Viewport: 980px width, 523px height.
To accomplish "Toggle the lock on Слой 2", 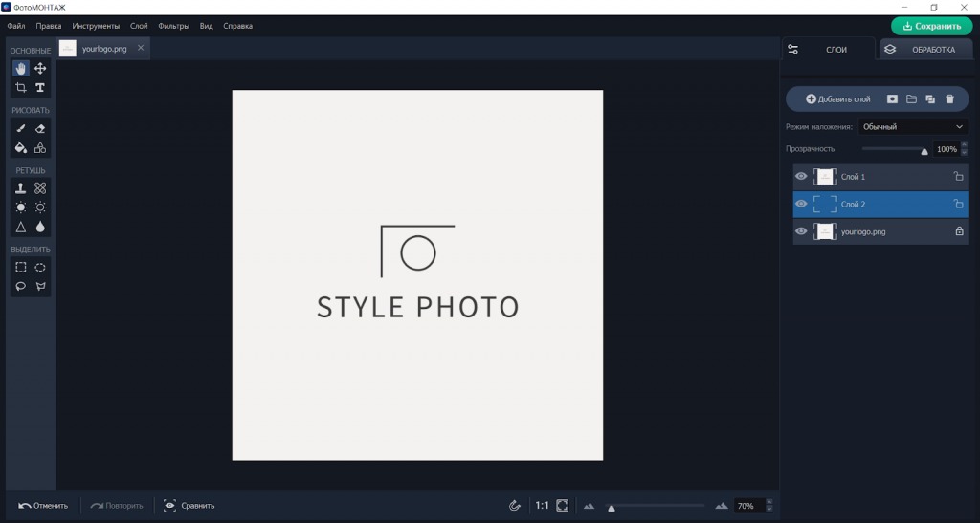I will (x=959, y=204).
